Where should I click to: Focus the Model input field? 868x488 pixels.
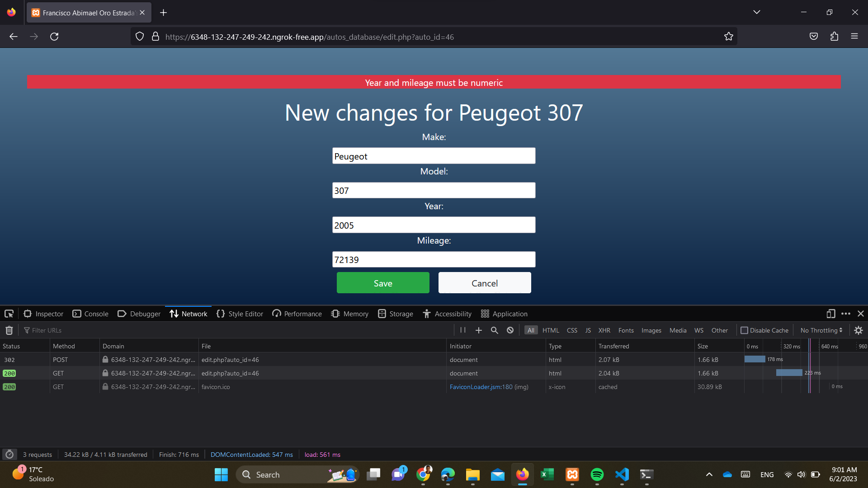click(434, 190)
